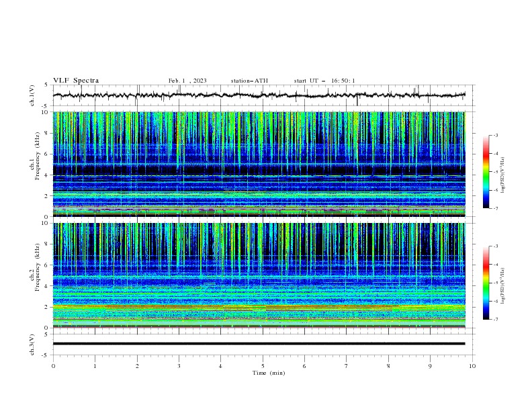Screen dimensions: 532x411
Task: Click the ch.3 flat black voltage trace
Action: pos(259,344)
